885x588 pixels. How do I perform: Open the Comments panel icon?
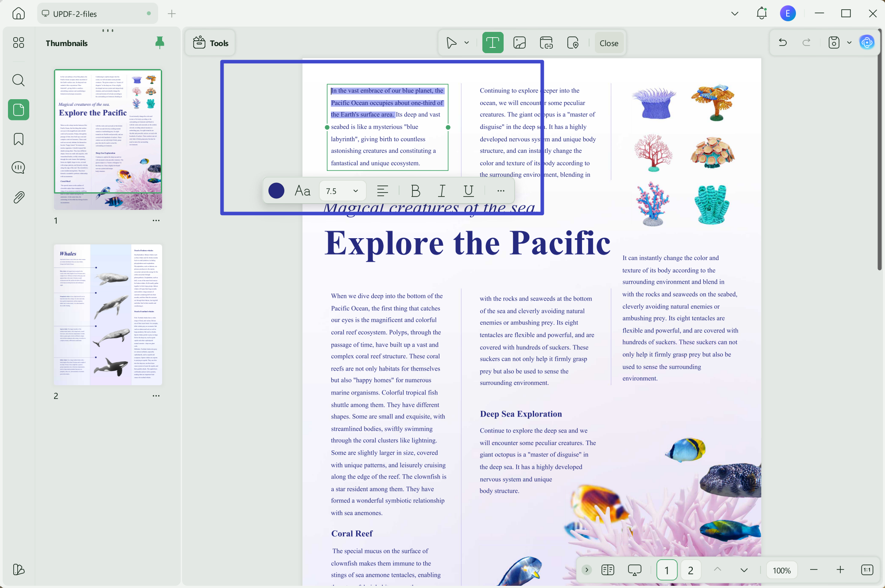[x=19, y=168]
